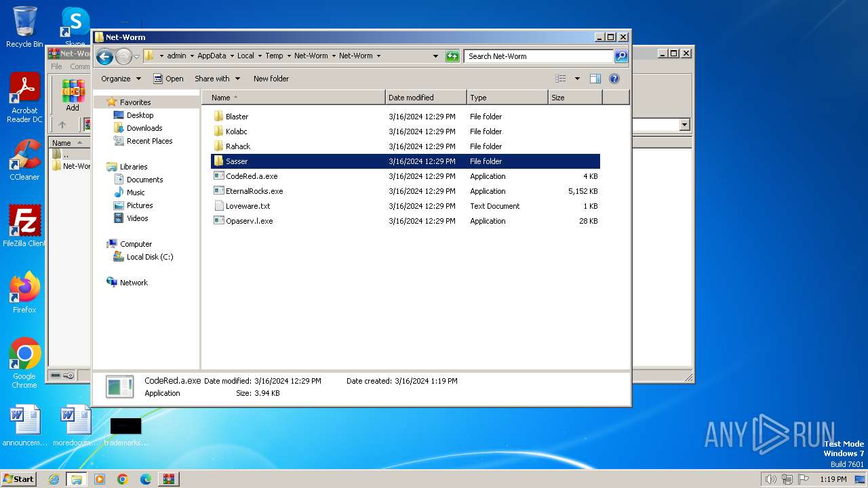This screenshot has height=488, width=868.
Task: Sort by the Type column header
Action: click(507, 98)
